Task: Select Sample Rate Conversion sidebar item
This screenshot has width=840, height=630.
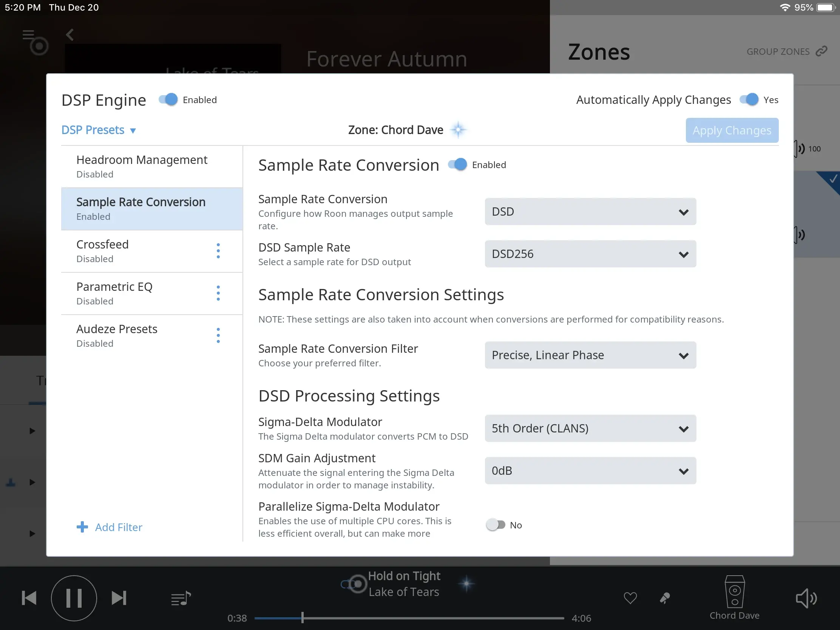Action: pyautogui.click(x=152, y=209)
